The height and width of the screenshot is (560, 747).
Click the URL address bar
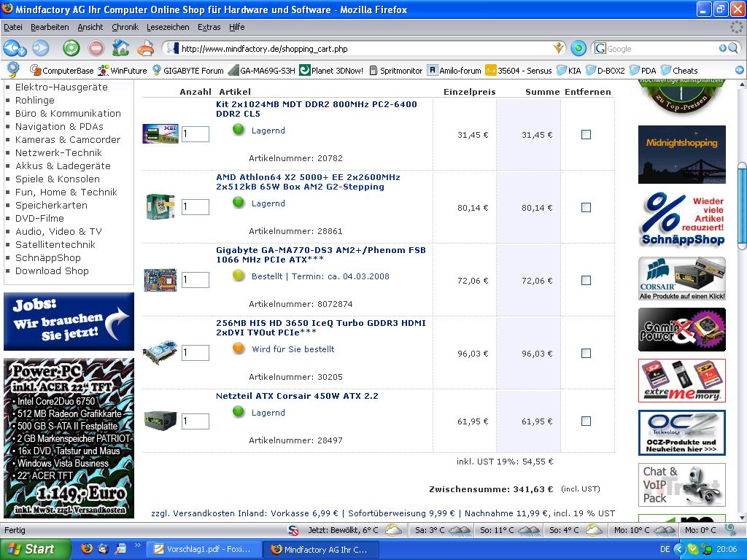[365, 49]
